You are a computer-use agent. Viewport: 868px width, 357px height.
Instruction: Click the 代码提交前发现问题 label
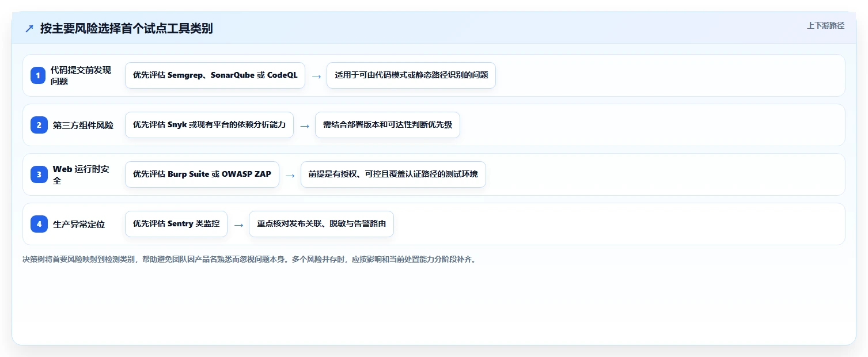pyautogui.click(x=81, y=75)
